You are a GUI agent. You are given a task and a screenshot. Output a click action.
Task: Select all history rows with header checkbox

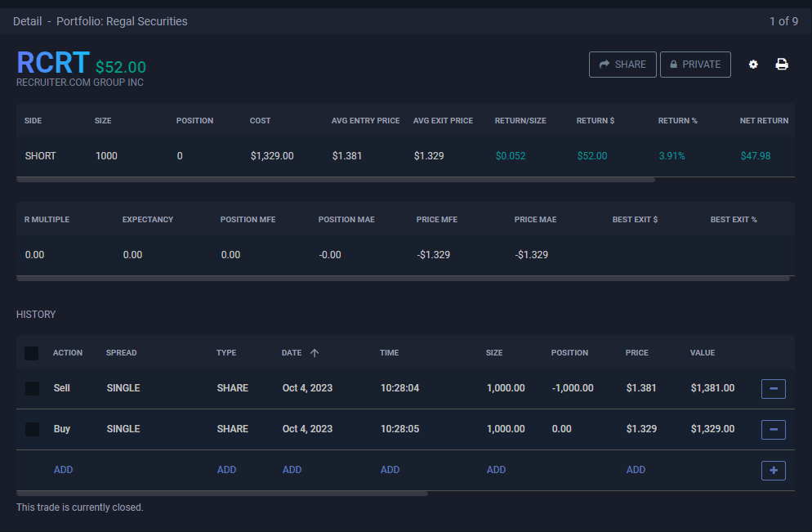[x=32, y=353]
